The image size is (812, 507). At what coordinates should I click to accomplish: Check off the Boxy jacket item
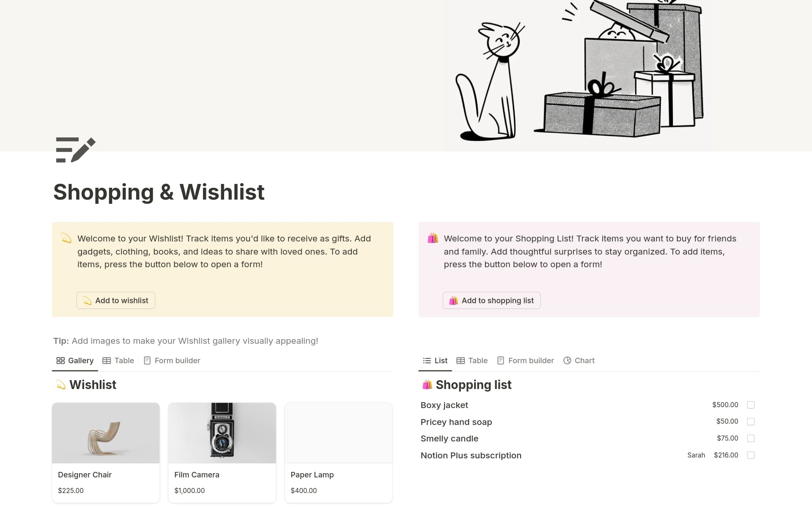(x=751, y=405)
